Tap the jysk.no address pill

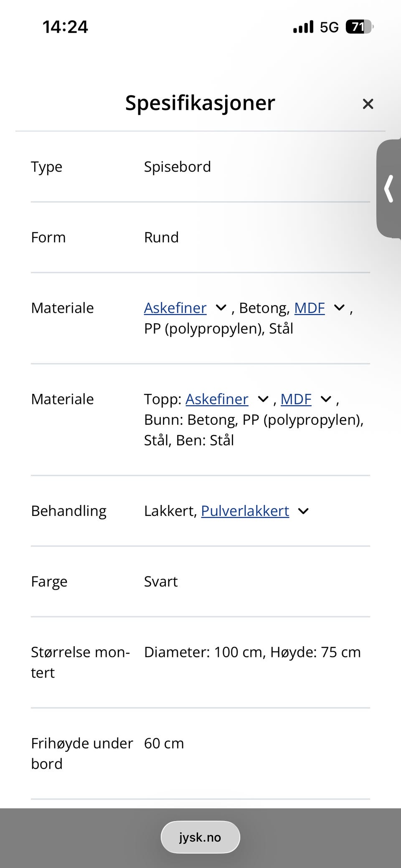click(x=200, y=837)
